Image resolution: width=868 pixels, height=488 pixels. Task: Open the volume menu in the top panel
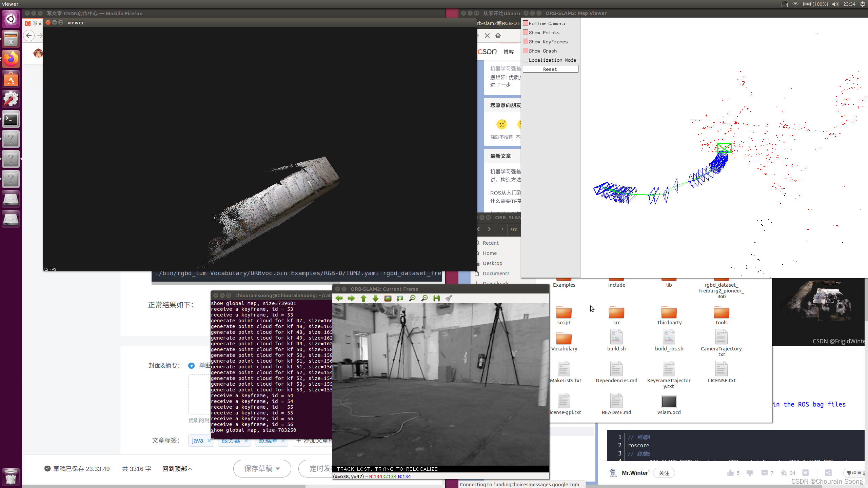pos(835,4)
